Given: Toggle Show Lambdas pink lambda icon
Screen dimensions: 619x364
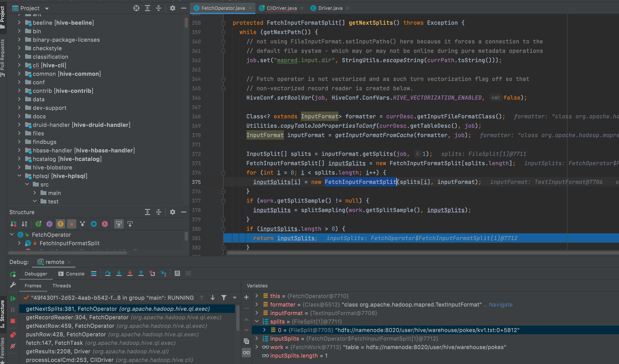Looking at the screenshot, I should pos(105,224).
